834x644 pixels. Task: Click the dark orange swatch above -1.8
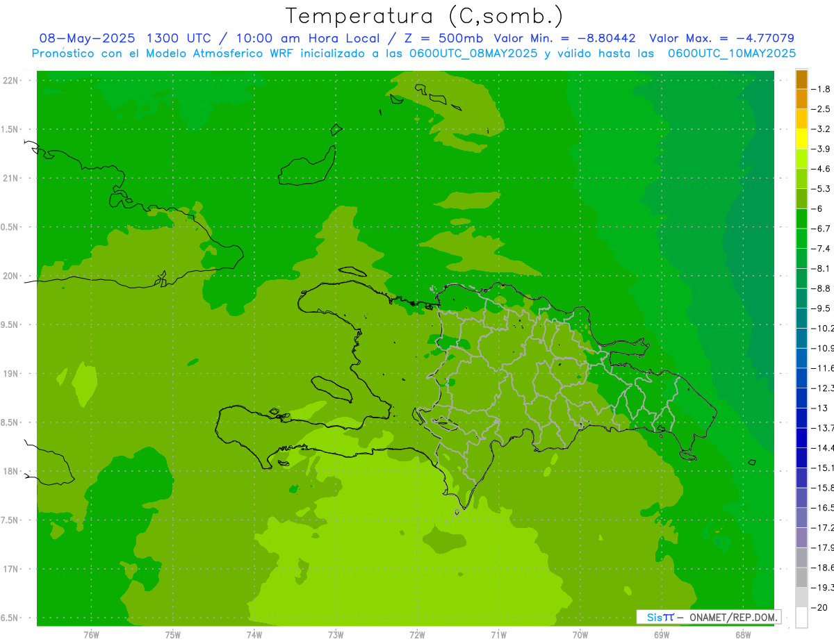pos(801,79)
